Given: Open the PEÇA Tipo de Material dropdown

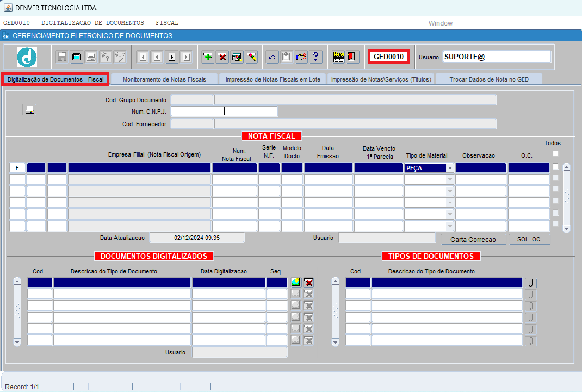Looking at the screenshot, I should pos(450,168).
